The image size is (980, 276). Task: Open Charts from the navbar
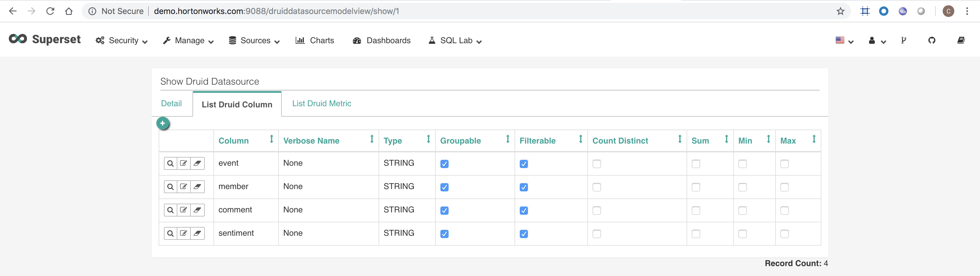pos(315,41)
